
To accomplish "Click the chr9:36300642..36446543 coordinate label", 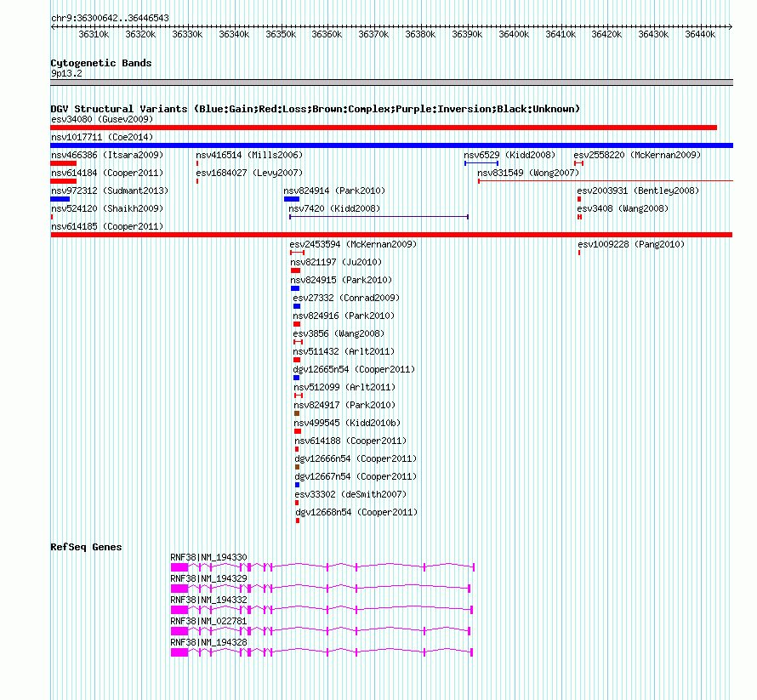I will (x=110, y=18).
